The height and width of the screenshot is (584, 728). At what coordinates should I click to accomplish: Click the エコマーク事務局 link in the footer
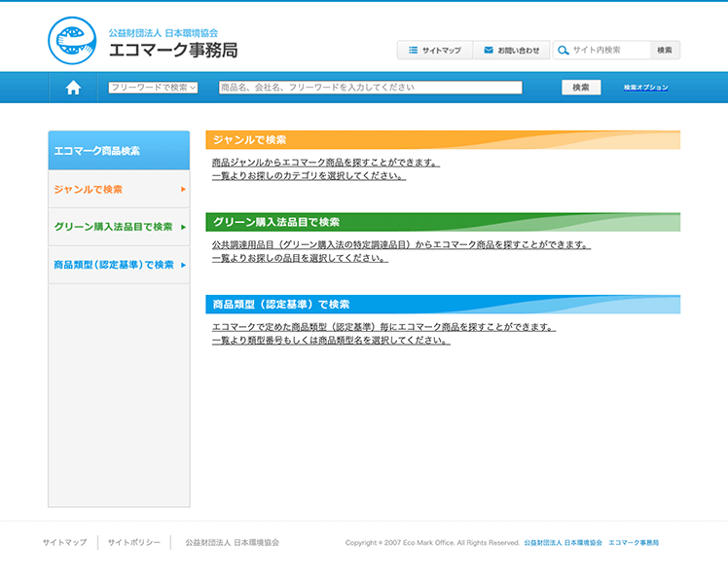pyautogui.click(x=634, y=542)
